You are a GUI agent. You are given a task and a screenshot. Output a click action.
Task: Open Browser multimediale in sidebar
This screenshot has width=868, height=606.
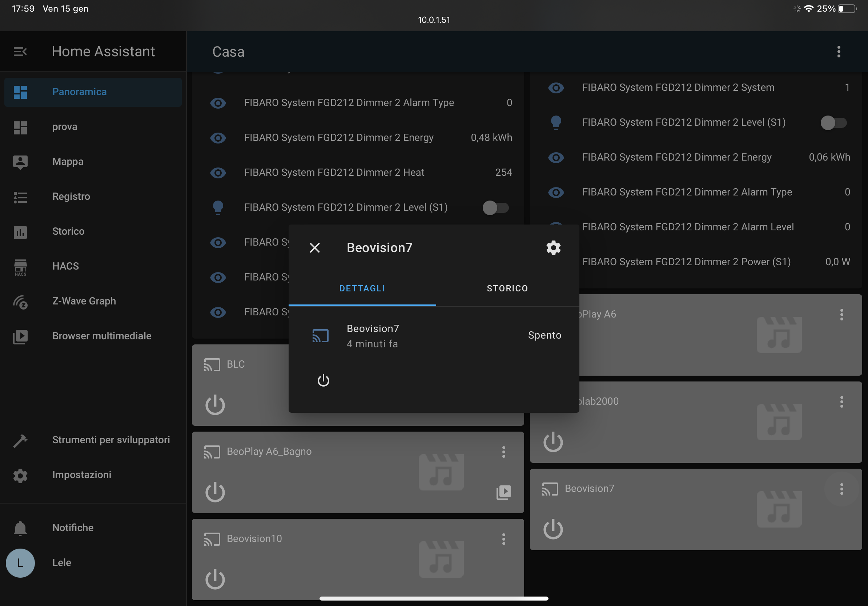click(x=102, y=336)
